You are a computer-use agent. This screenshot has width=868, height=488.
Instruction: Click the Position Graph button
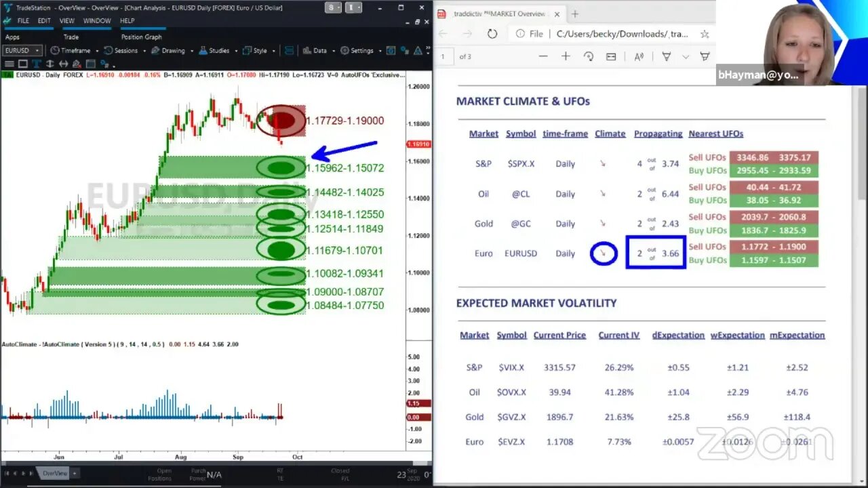pyautogui.click(x=142, y=37)
